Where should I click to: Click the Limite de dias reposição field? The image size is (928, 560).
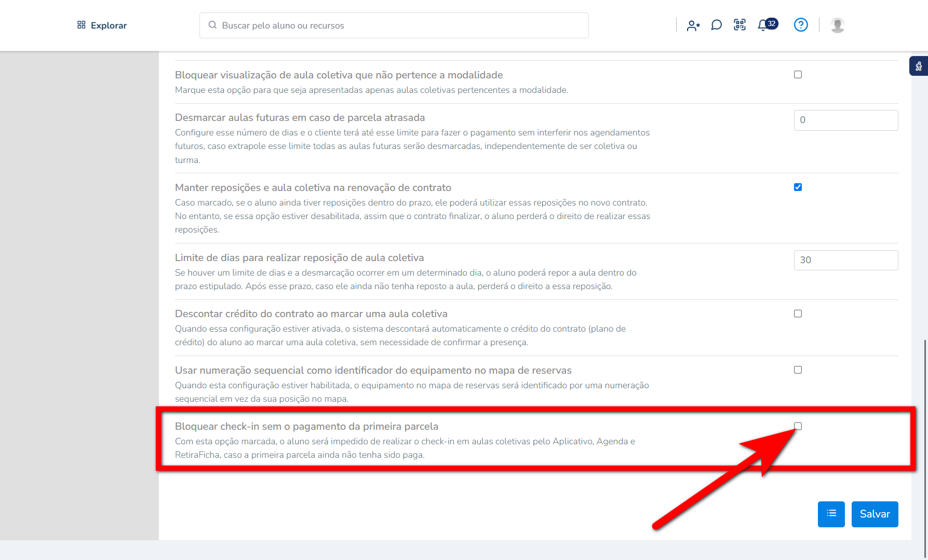tap(845, 260)
